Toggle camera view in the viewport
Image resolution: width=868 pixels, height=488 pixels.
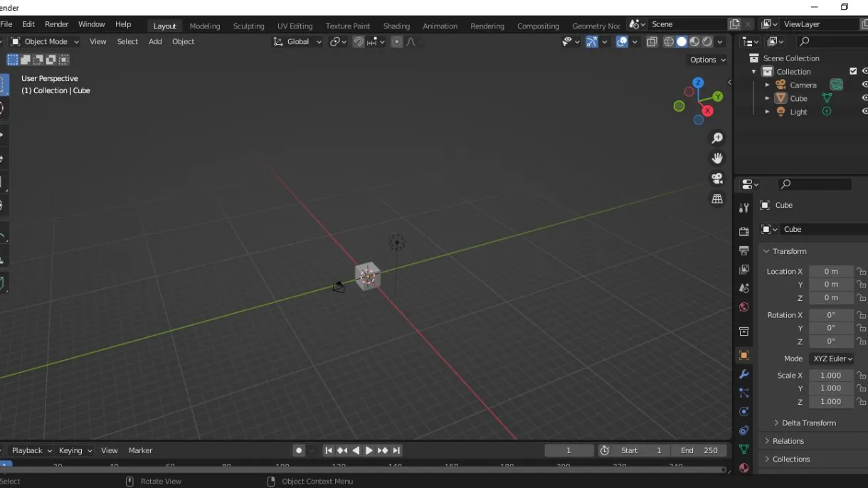coord(717,179)
